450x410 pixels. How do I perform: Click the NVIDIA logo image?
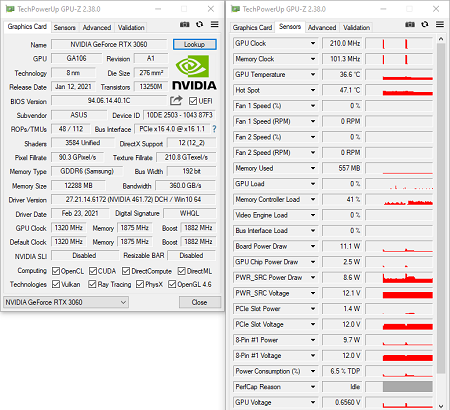pyautogui.click(x=194, y=72)
